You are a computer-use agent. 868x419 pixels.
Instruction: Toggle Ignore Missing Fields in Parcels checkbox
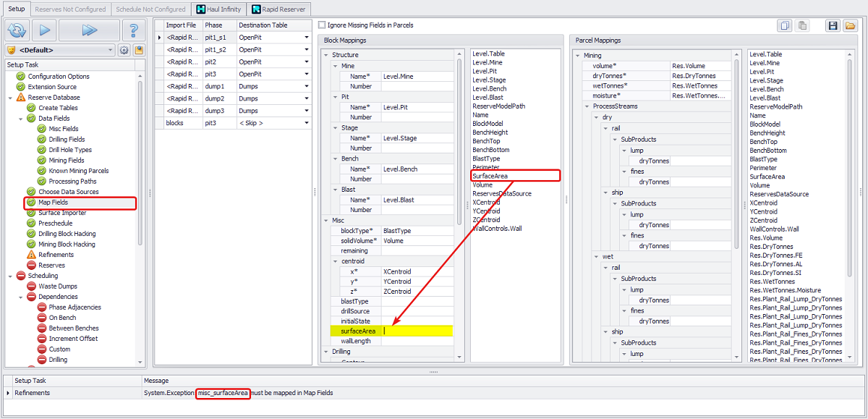[x=322, y=25]
